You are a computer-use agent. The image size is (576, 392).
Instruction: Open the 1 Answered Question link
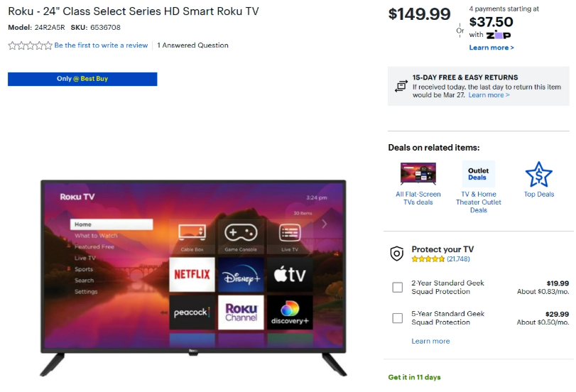(193, 45)
